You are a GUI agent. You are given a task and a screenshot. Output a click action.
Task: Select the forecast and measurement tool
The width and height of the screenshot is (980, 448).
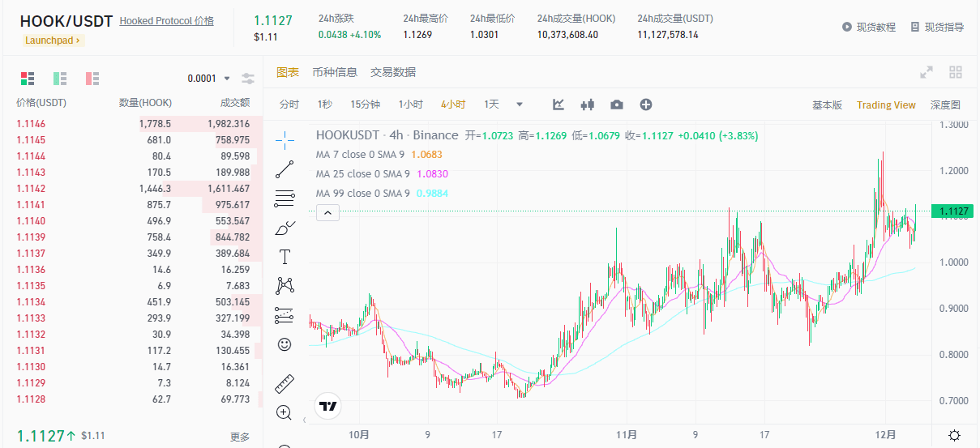(x=285, y=315)
